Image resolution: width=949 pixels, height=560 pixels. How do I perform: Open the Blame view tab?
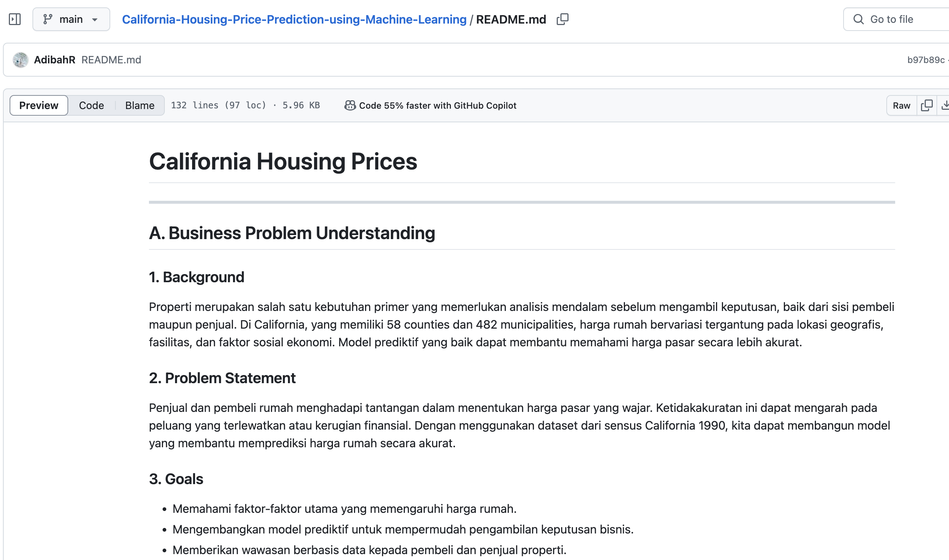(139, 105)
